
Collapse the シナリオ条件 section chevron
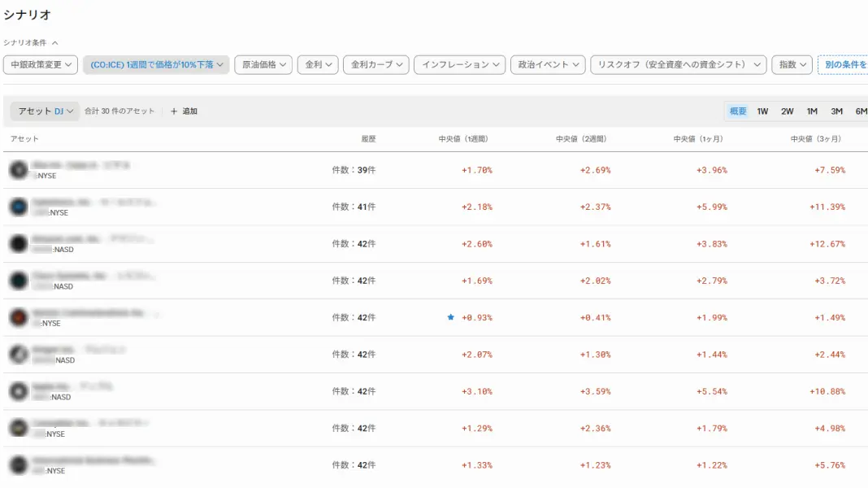point(54,42)
